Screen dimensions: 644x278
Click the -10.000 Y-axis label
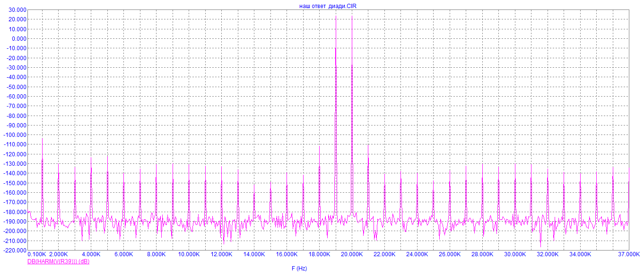[x=17, y=48]
